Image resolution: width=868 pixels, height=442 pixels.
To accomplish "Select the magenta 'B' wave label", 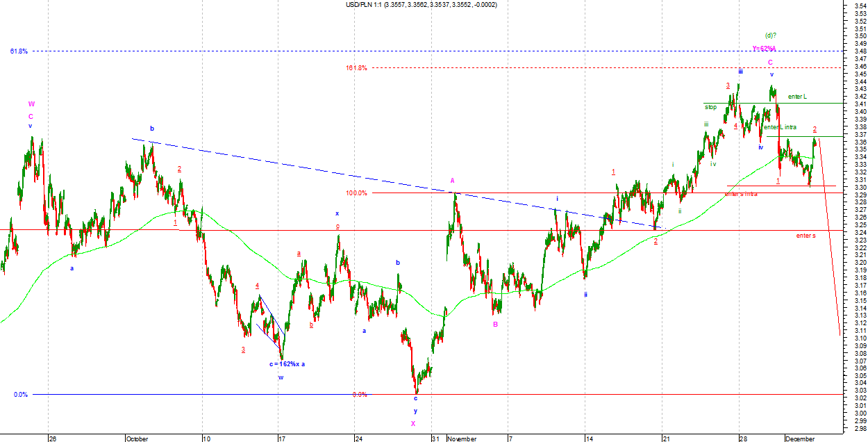I will (x=495, y=324).
